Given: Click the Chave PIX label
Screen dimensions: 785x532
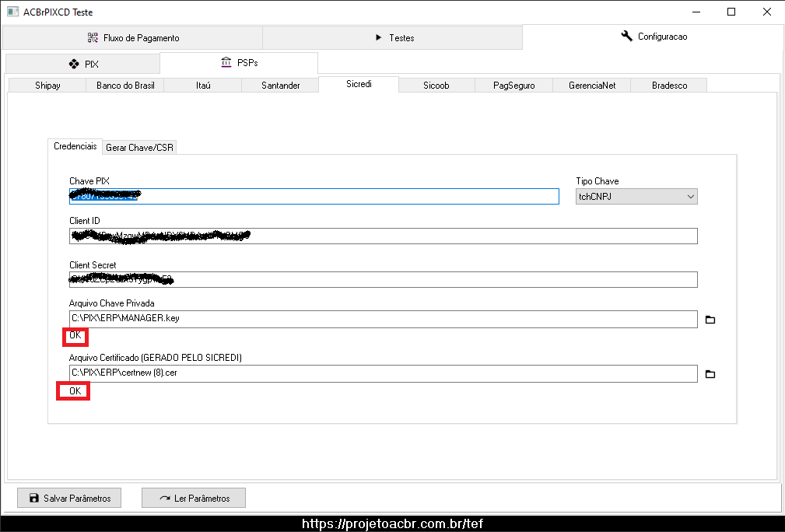Looking at the screenshot, I should [x=89, y=181].
